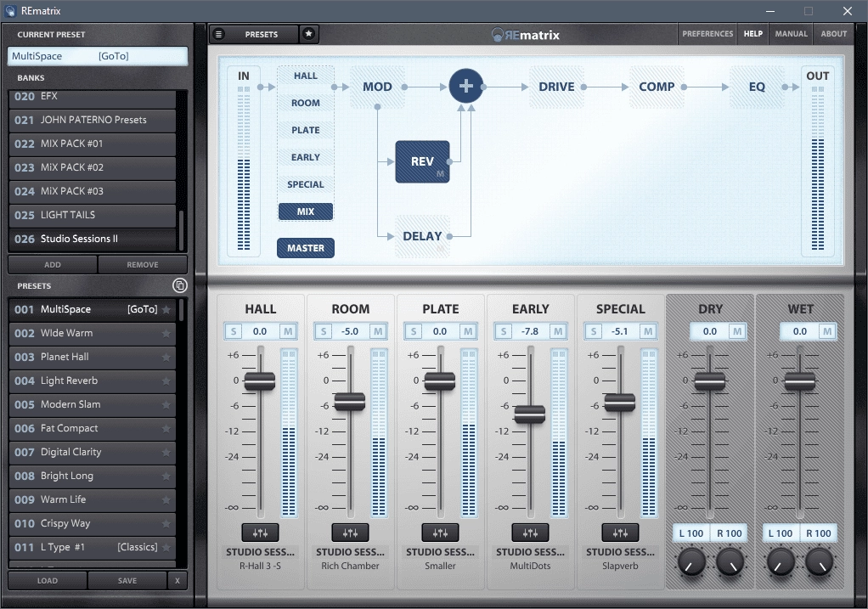
Task: Click the HALL volume fader handle
Action: pyautogui.click(x=260, y=381)
